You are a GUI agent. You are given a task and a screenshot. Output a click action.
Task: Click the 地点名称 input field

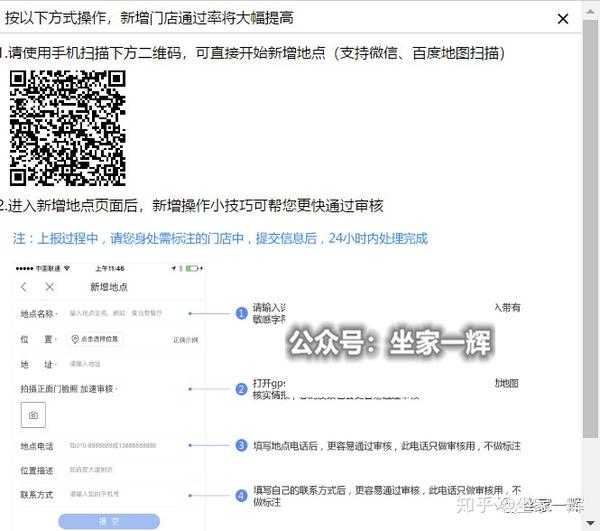116,313
